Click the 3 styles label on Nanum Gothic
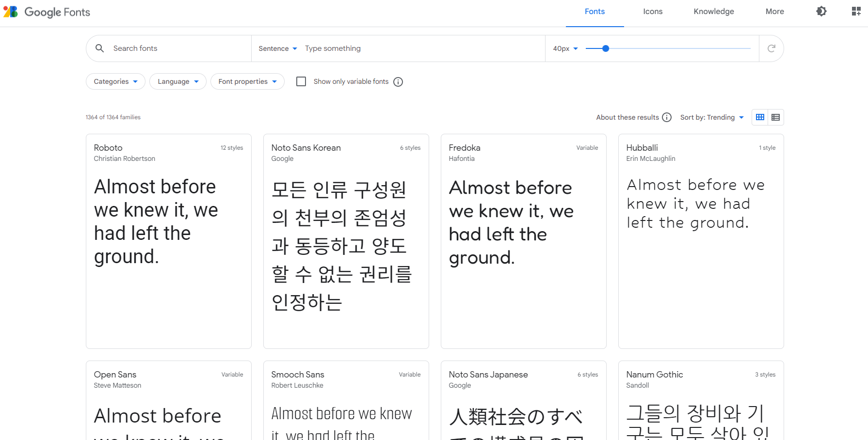 click(x=765, y=375)
